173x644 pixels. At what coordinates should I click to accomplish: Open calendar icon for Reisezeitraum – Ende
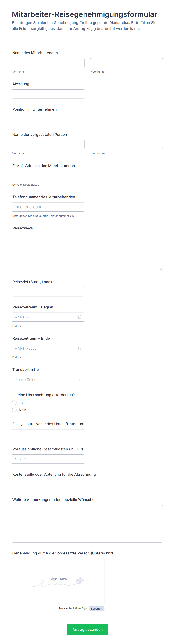(x=80, y=348)
